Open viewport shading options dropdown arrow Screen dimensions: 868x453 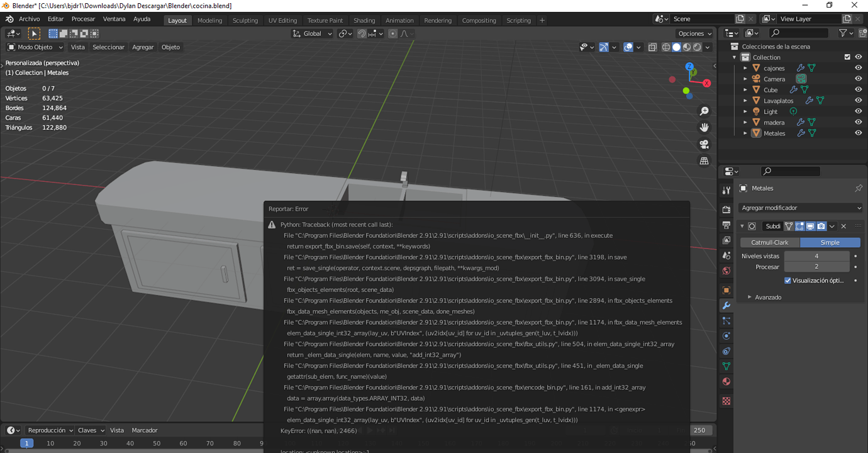point(708,47)
